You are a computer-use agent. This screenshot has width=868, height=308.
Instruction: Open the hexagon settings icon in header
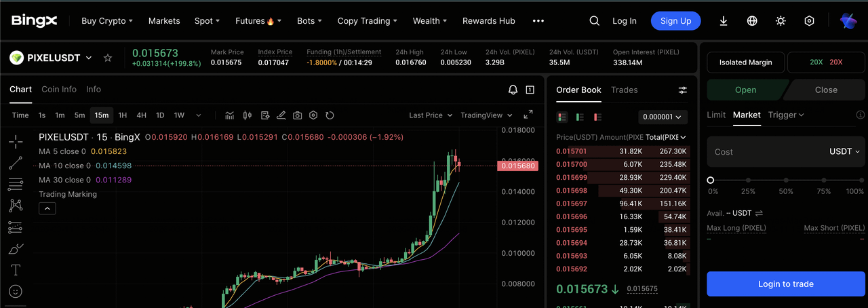[809, 21]
